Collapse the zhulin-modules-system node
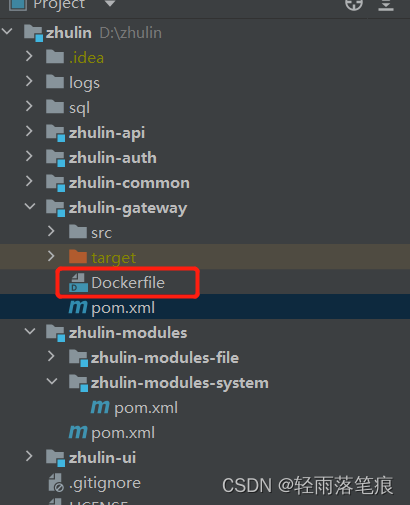This screenshot has width=410, height=505. [x=52, y=381]
